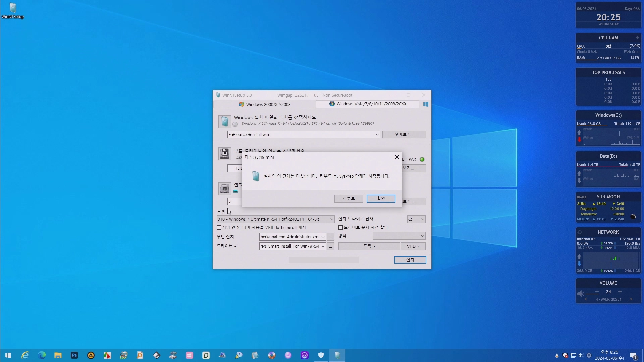Increase volume with the plus button
Viewport: 644px width, 362px height.
[x=620, y=292]
